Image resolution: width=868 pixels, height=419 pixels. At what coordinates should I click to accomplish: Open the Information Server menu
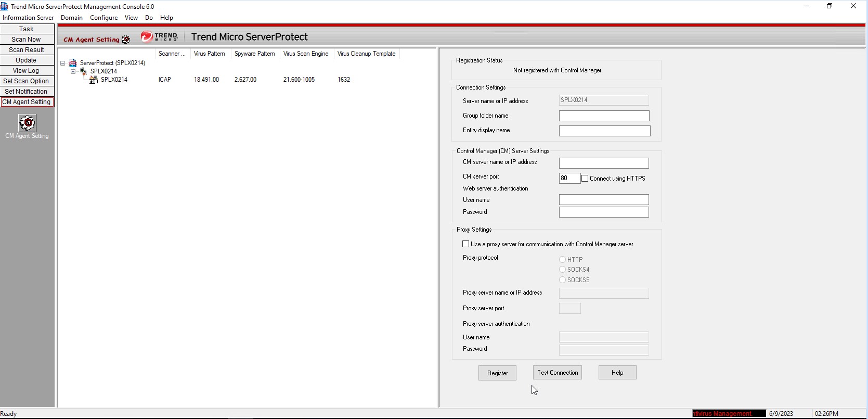tap(28, 18)
